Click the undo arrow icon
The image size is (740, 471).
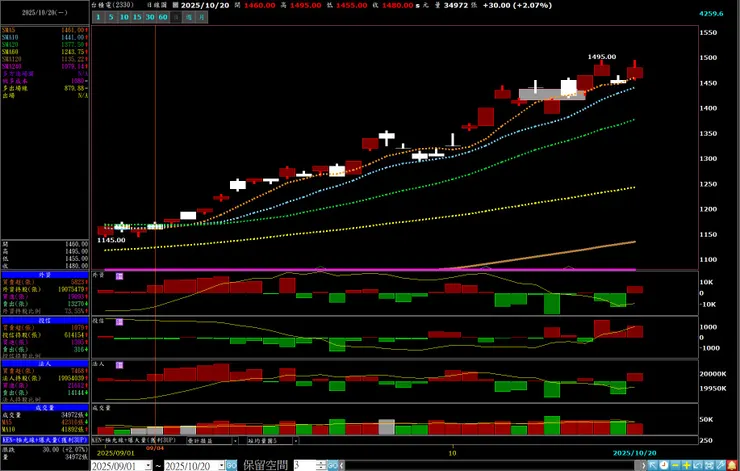pos(698,465)
